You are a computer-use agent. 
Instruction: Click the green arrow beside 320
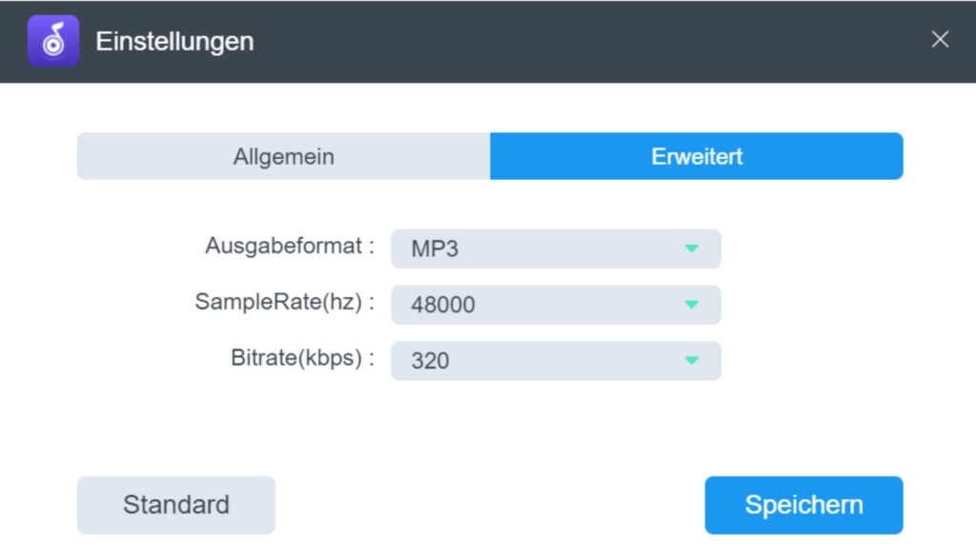[692, 360]
